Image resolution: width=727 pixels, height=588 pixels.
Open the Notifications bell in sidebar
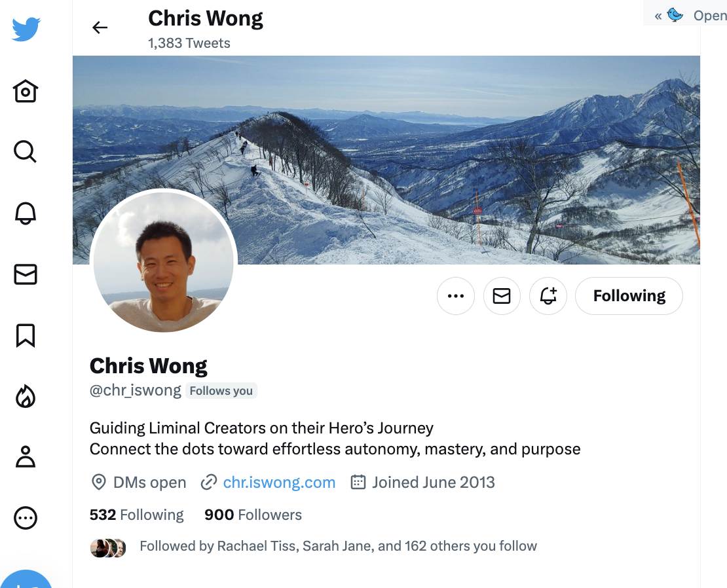coord(26,213)
